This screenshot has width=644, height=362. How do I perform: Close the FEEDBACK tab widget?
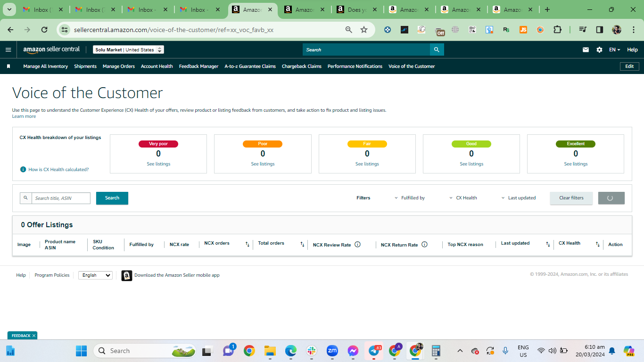tap(34, 336)
